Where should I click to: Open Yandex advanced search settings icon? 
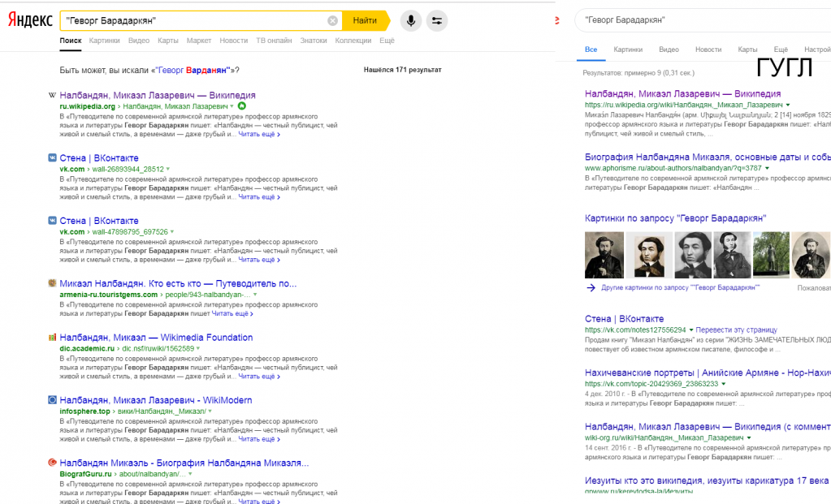pyautogui.click(x=436, y=20)
